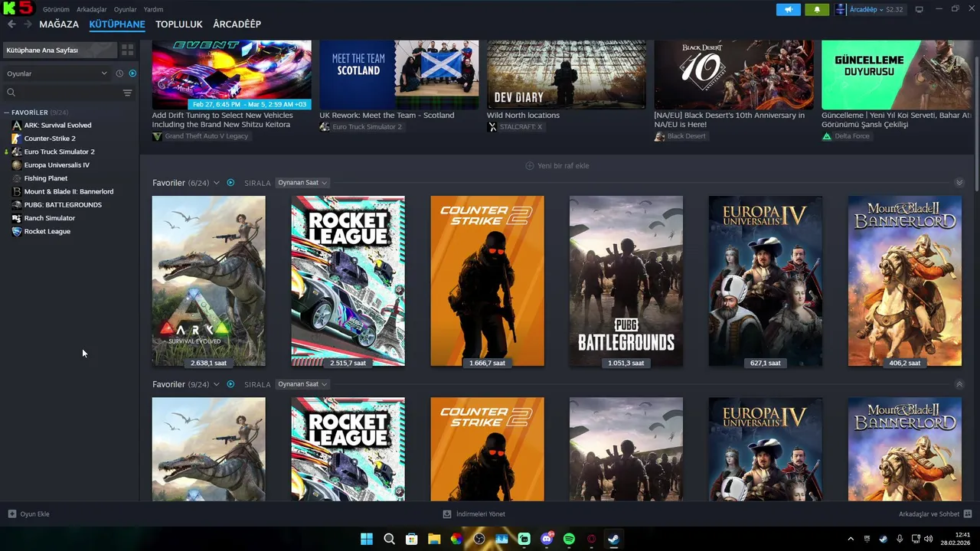The width and height of the screenshot is (980, 551).
Task: Collapse the Favoriler sidebar category
Action: (x=7, y=112)
